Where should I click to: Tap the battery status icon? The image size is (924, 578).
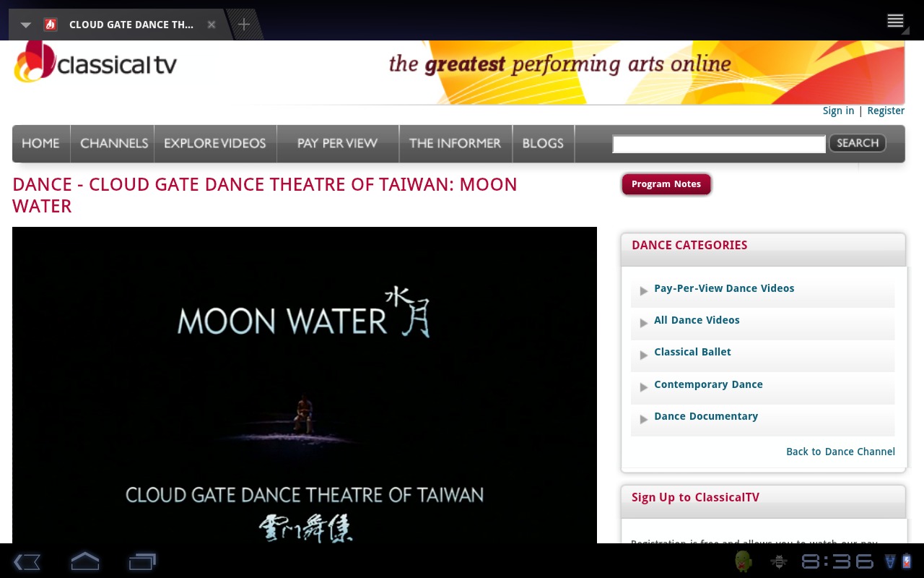[907, 561]
